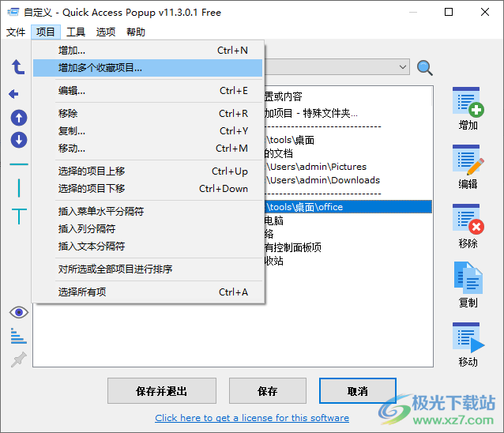Insert horizontal separator line icon
This screenshot has height=433, width=504.
[x=19, y=164]
